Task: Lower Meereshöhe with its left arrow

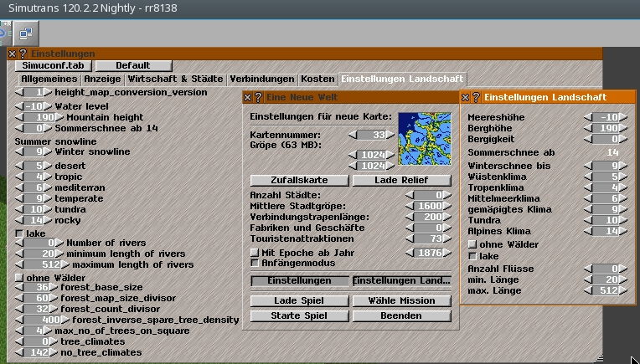Action: pyautogui.click(x=588, y=117)
